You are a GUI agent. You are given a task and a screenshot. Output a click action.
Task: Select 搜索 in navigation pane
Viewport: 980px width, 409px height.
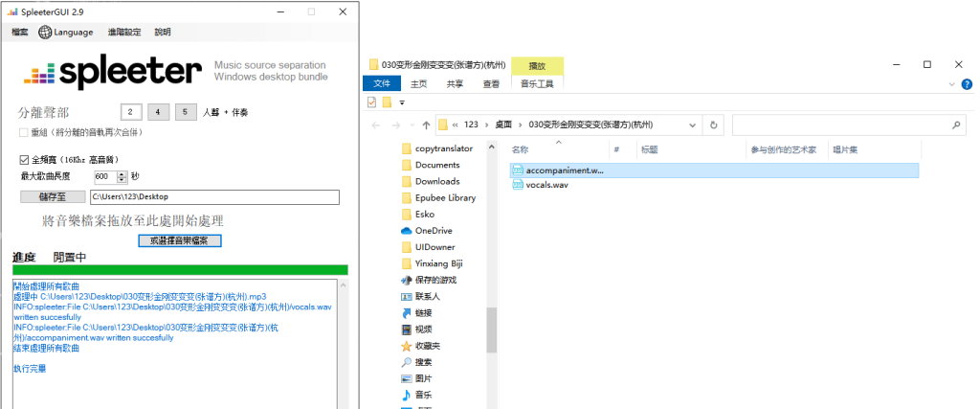[x=416, y=362]
